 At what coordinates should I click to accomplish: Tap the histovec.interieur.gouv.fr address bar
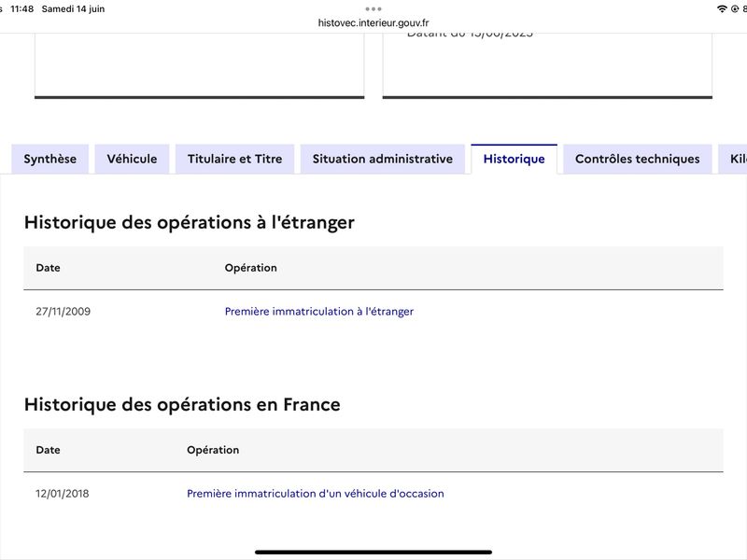[x=373, y=22]
